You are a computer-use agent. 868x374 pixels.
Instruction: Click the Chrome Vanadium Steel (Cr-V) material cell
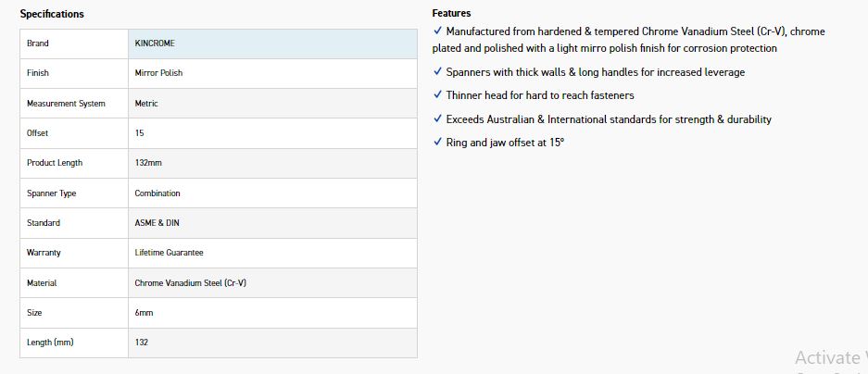[x=190, y=283]
